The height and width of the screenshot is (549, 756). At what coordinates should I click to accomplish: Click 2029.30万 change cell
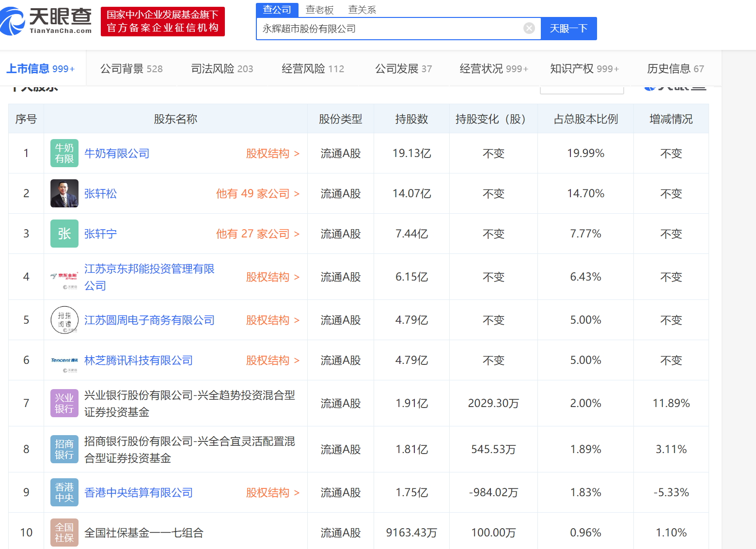pyautogui.click(x=493, y=404)
